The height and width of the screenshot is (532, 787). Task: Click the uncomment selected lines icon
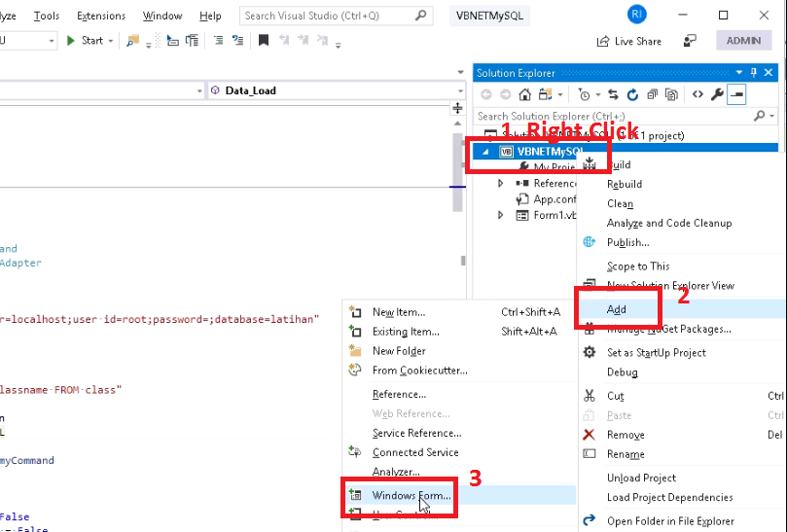238,40
